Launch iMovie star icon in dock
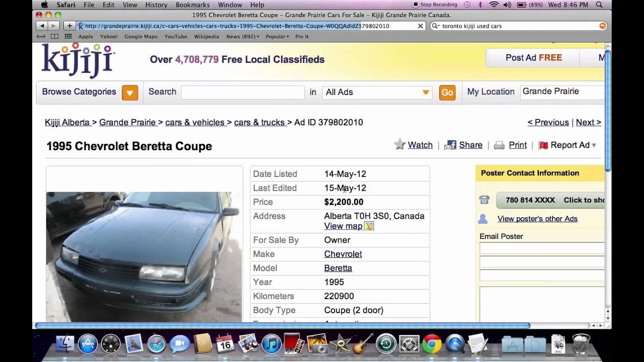 coord(341,344)
